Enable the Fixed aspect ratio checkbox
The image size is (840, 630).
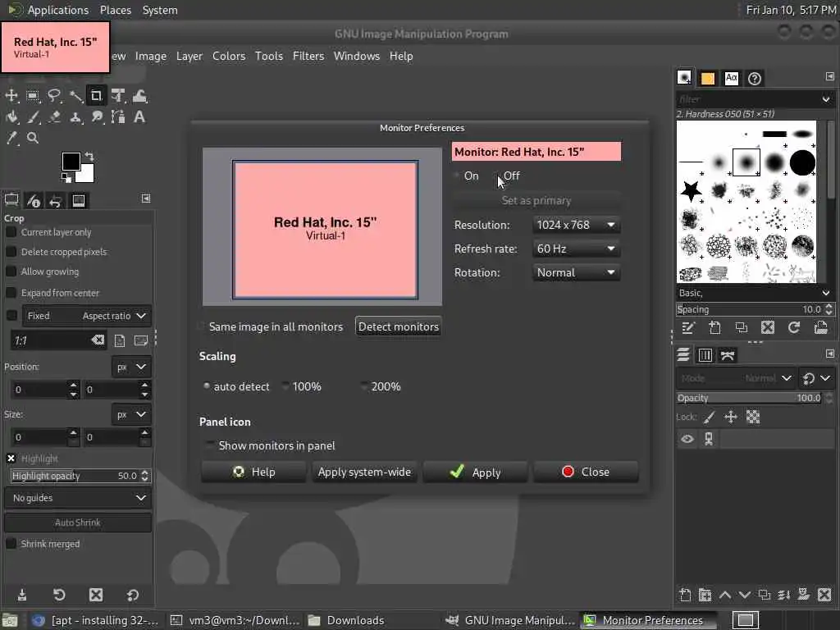coord(11,316)
